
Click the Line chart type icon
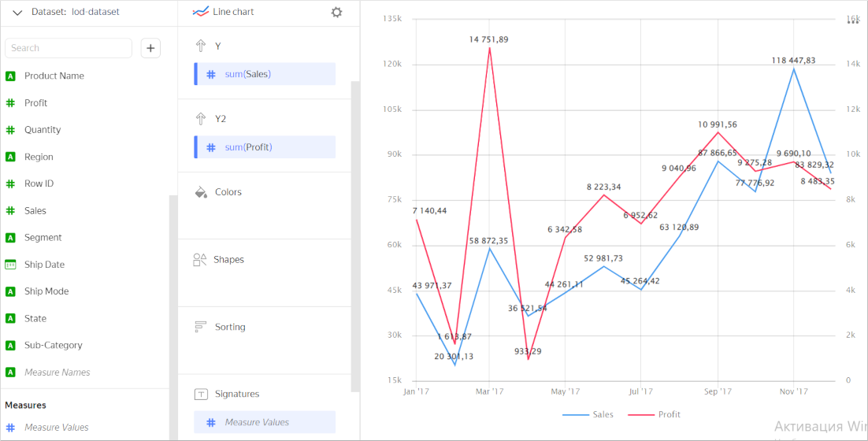(201, 13)
